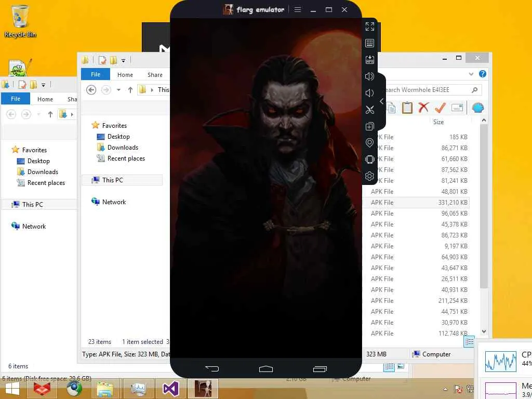
Task: Open quick access toolbar dropdown in middle Explorer
Action: click(x=123, y=61)
